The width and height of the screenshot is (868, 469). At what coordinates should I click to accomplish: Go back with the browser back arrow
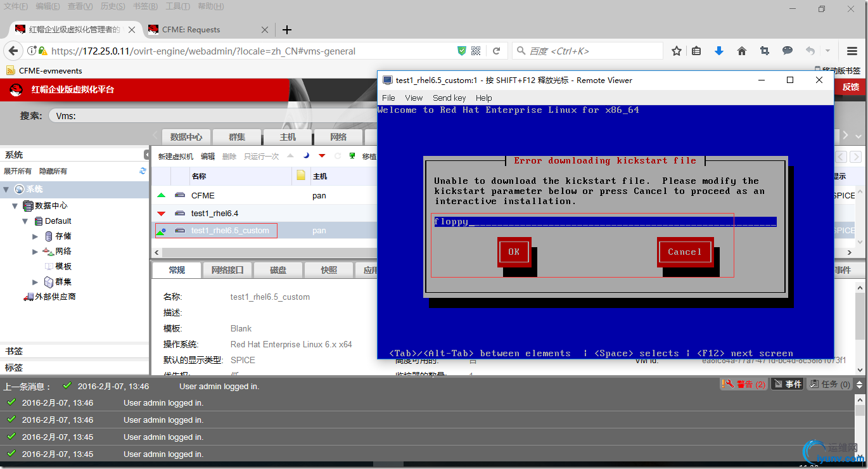(13, 51)
